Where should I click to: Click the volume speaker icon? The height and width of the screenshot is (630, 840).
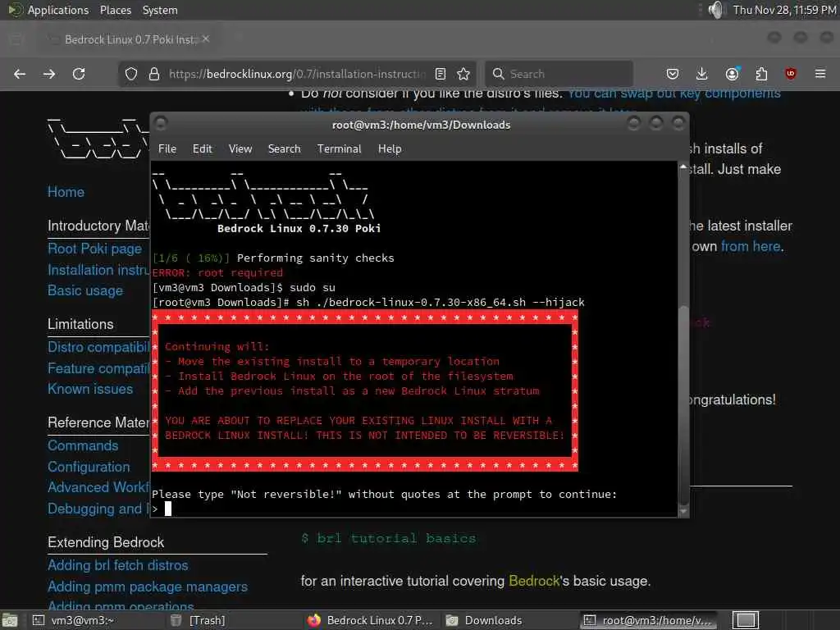pos(715,10)
